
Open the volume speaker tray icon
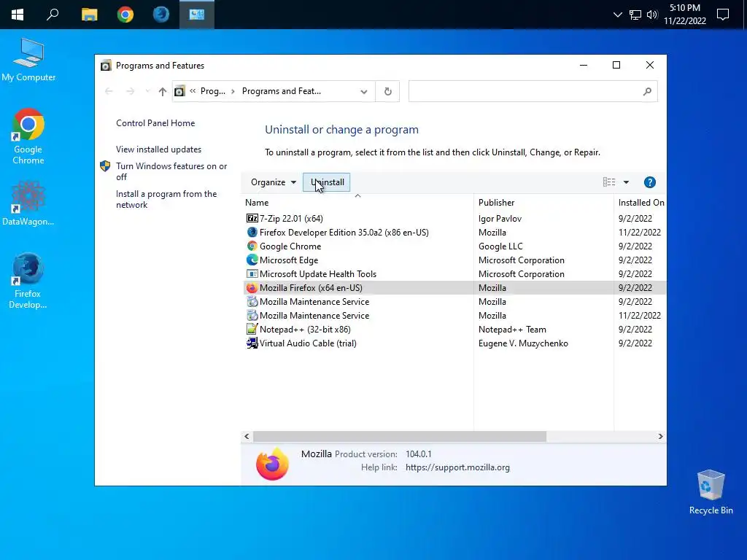tap(651, 15)
